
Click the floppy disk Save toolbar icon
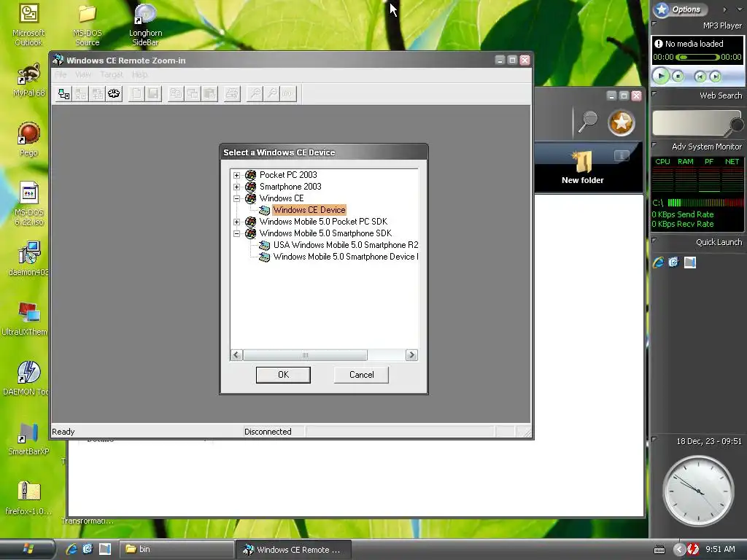point(153,94)
